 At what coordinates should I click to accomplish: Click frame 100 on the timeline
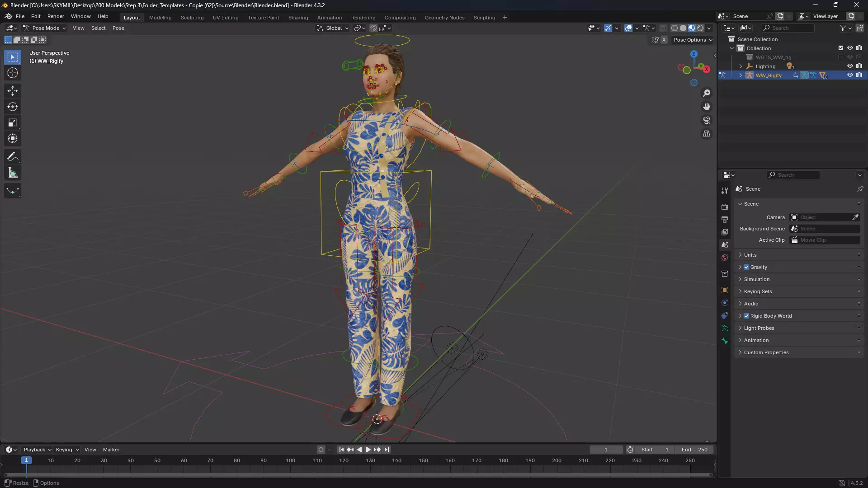[x=290, y=461]
